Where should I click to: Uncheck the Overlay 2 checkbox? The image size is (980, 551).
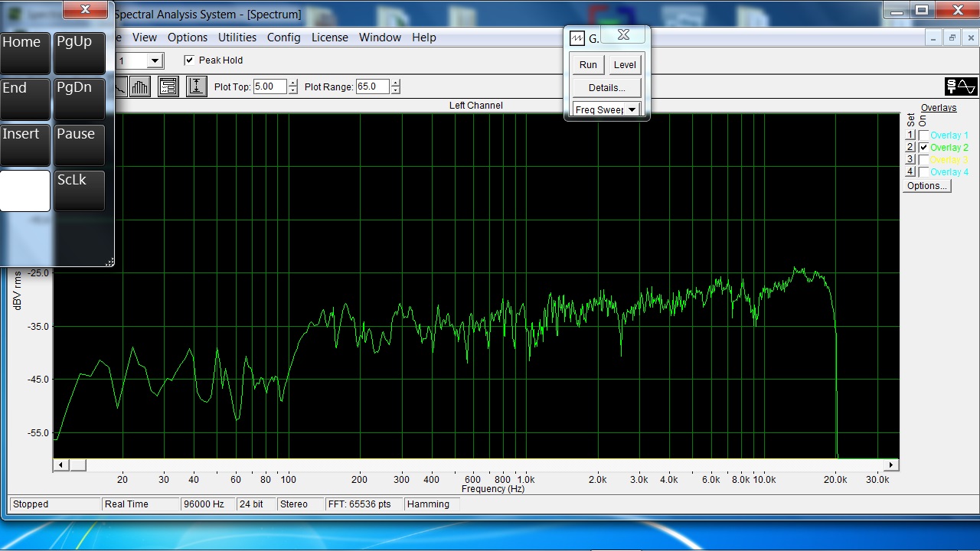(x=924, y=148)
